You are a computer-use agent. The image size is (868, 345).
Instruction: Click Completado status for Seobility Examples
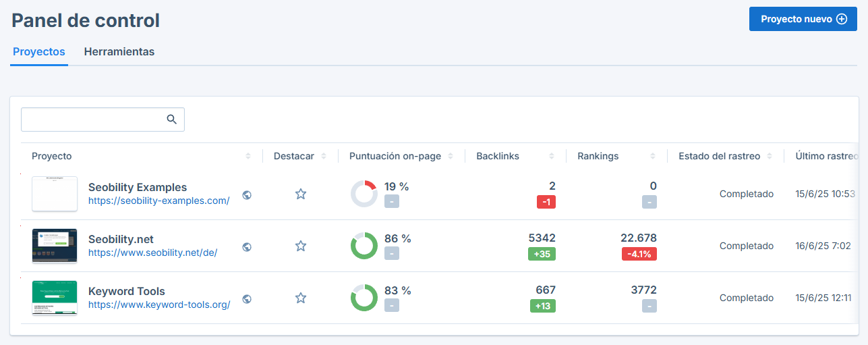click(747, 194)
